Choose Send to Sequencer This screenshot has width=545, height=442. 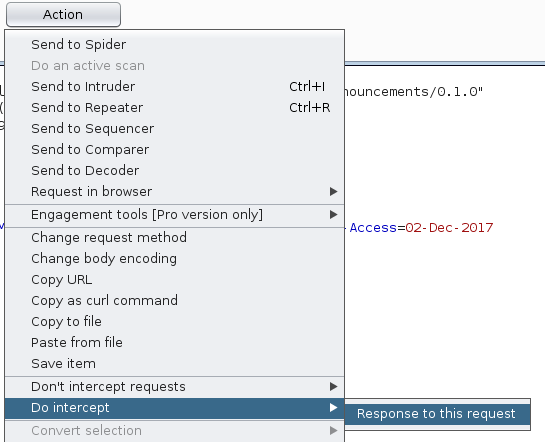[174, 129]
